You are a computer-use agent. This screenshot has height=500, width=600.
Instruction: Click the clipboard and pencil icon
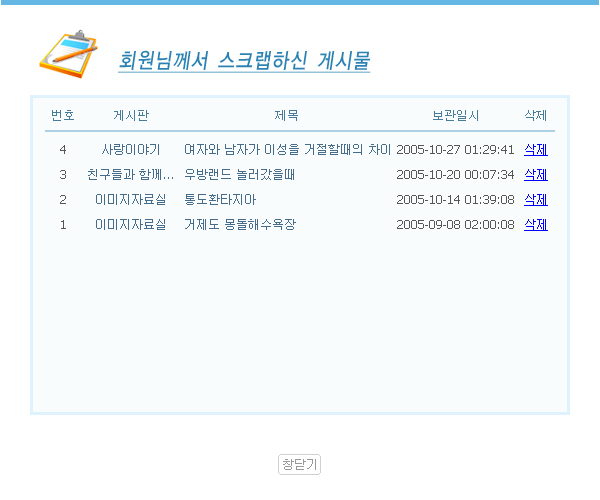pos(68,54)
